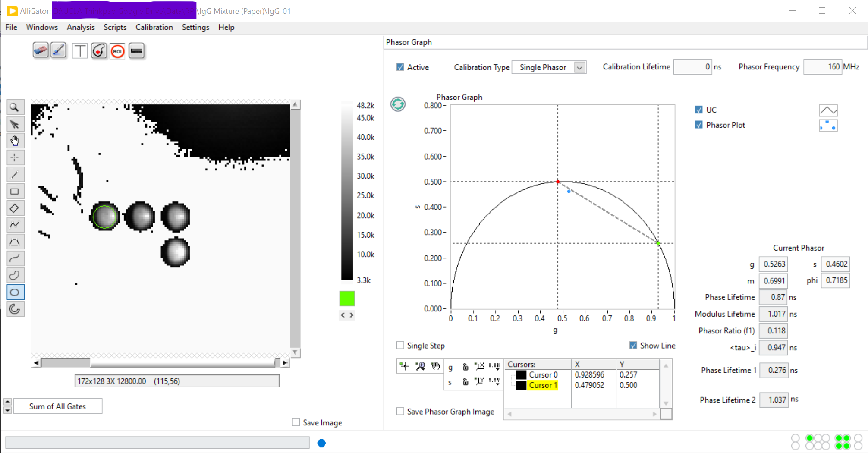
Task: Click the green refresh phasor graph icon
Action: pos(398,104)
